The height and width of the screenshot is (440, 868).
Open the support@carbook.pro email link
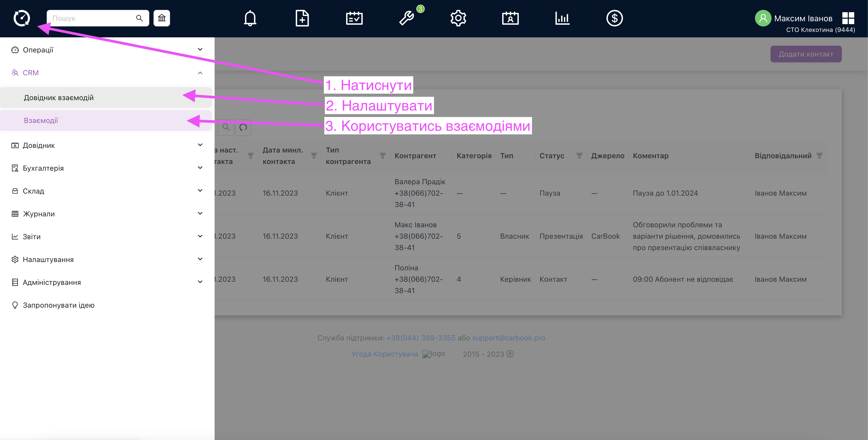(508, 338)
